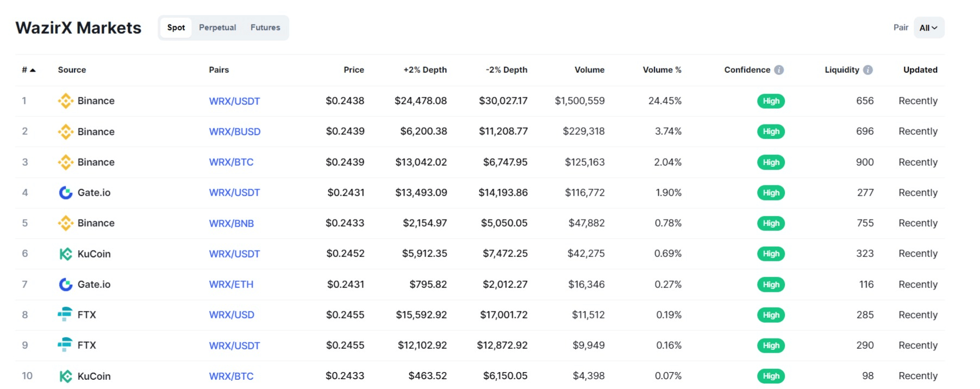Screen dimensions: 980x389
Task: Click the Confidence info icon
Action: (779, 70)
